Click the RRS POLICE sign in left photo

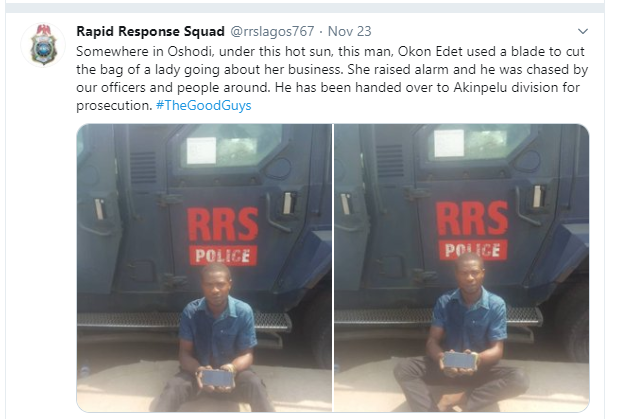click(222, 234)
